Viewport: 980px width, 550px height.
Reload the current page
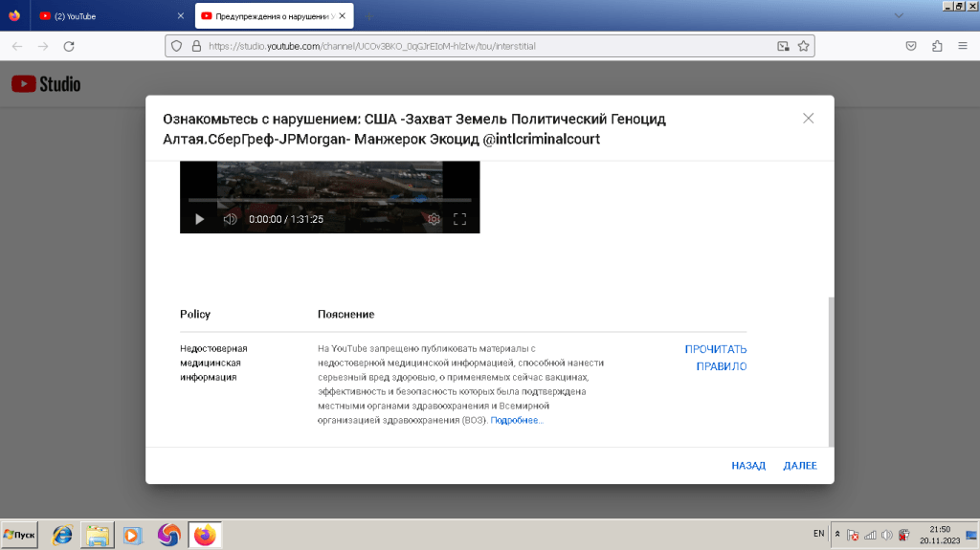pyautogui.click(x=69, y=46)
